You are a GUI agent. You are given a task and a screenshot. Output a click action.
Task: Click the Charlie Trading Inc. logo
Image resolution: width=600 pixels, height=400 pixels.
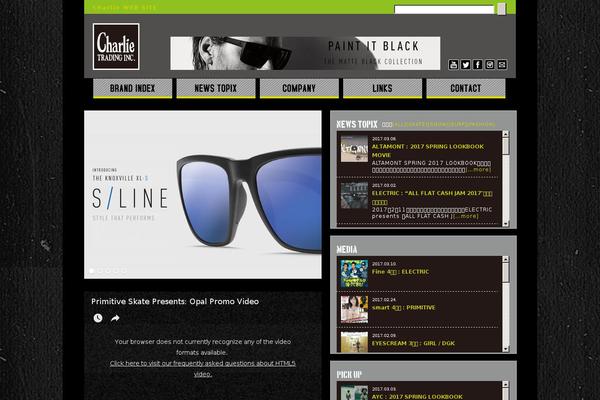coord(116,46)
